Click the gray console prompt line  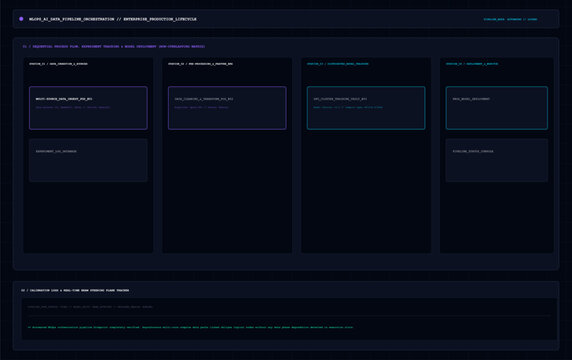[90, 307]
